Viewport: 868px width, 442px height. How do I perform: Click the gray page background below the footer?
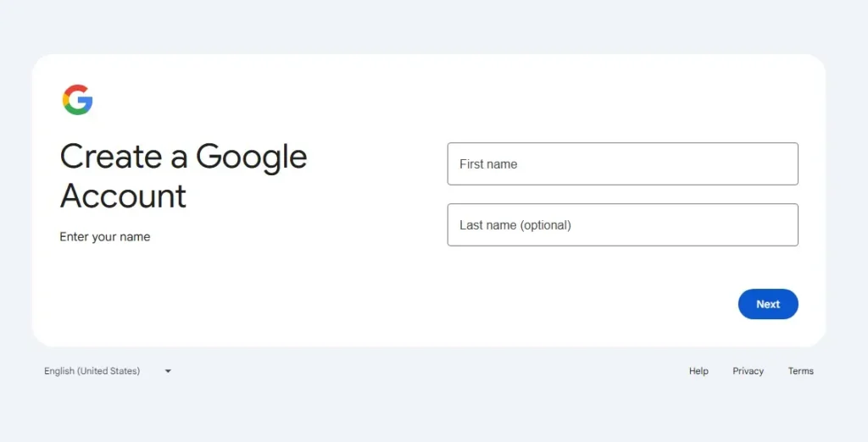coord(424,415)
